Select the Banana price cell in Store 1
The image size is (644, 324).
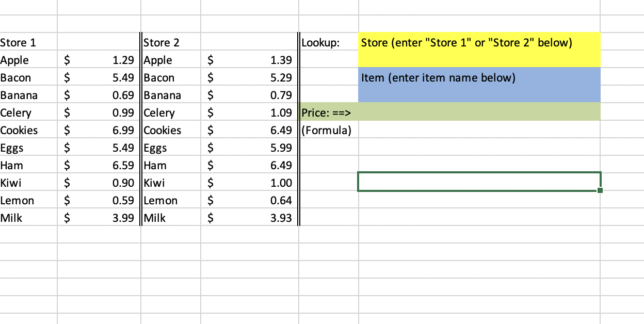(98, 95)
